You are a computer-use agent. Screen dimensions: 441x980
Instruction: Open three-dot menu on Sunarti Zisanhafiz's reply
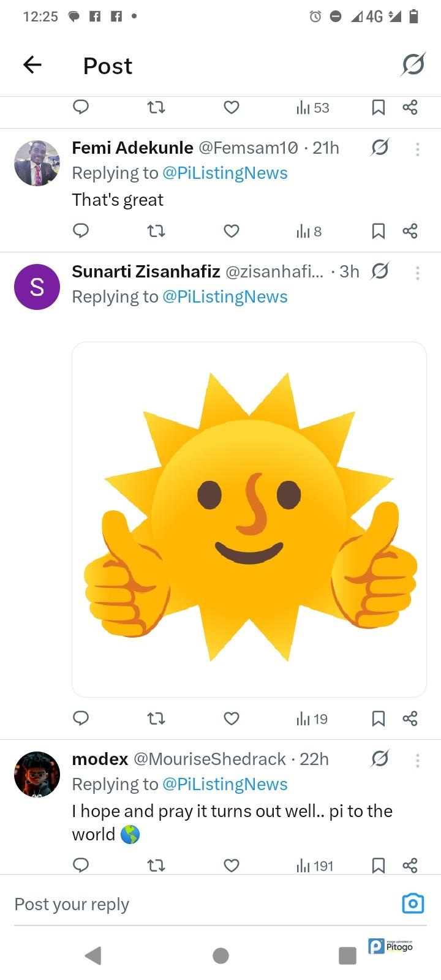pyautogui.click(x=417, y=273)
